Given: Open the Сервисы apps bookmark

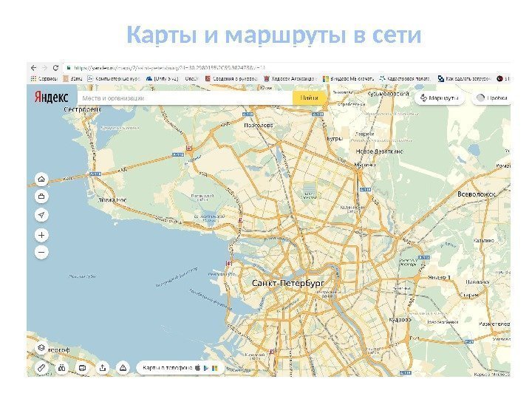Looking at the screenshot, I should coord(44,79).
